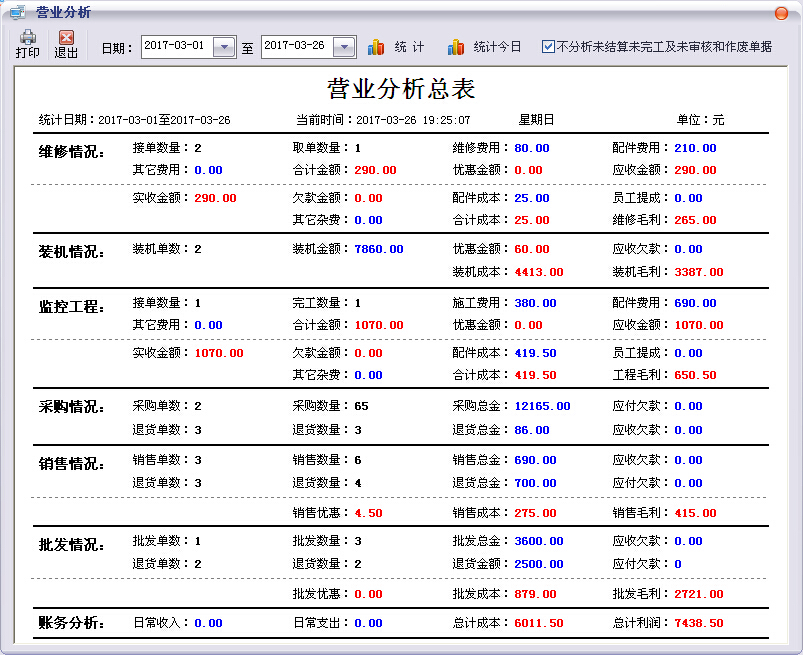
Task: Click the 统计今日 button text
Action: [497, 47]
